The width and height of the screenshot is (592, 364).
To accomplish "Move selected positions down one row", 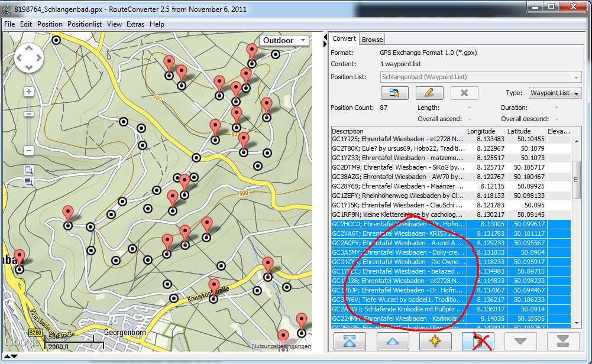I will tap(520, 342).
